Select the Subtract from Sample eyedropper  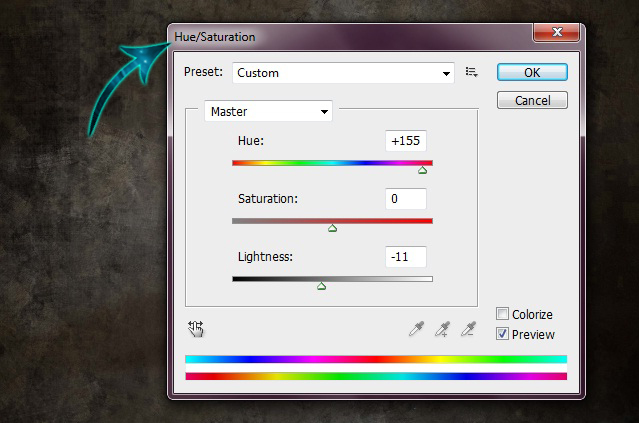467,329
